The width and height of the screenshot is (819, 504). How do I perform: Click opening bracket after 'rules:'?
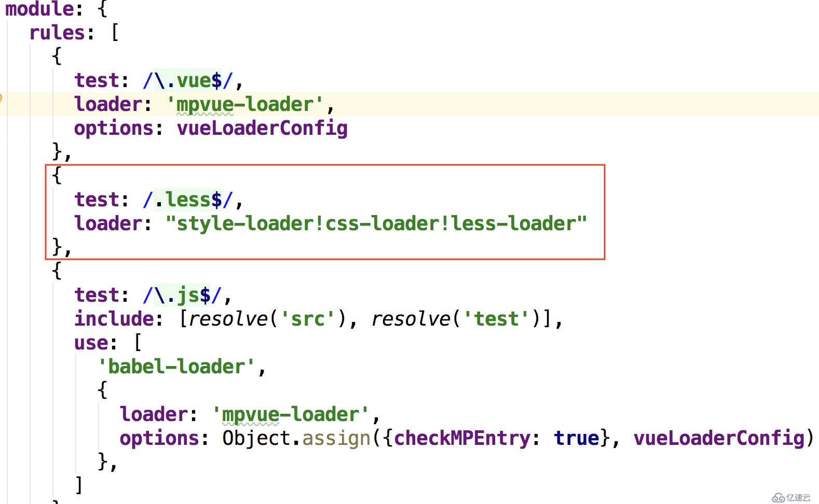coord(115,33)
